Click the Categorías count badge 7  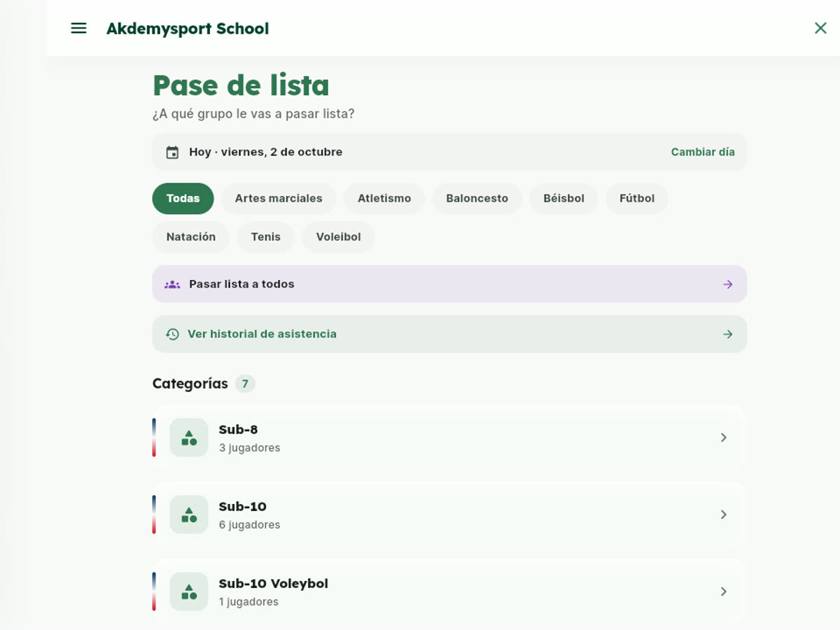click(x=245, y=384)
